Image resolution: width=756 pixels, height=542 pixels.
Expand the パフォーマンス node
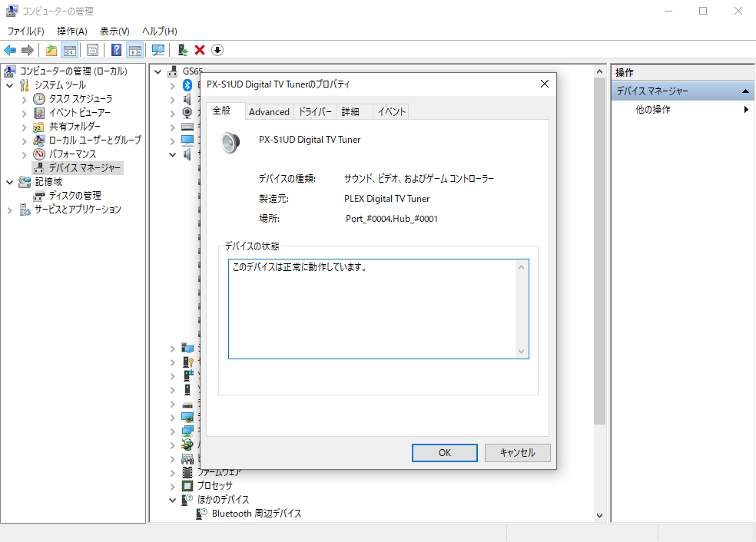[24, 155]
